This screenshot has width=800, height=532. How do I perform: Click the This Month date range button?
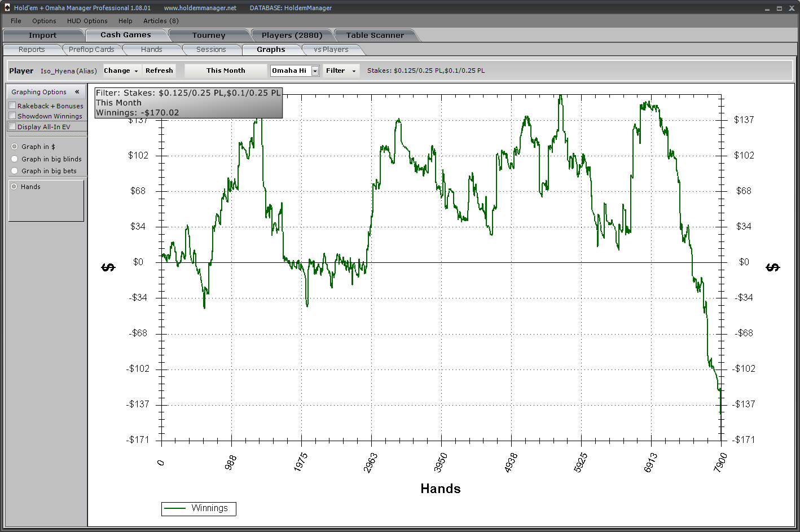point(226,71)
